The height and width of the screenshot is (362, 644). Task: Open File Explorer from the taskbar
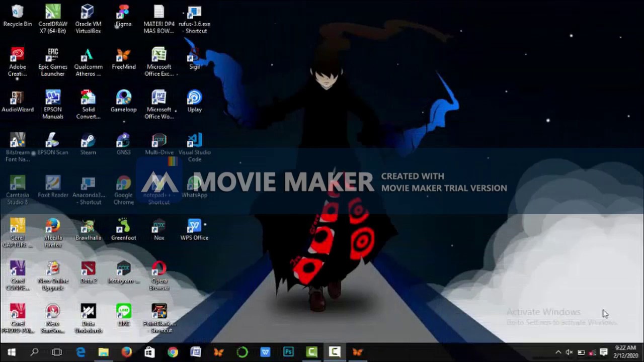tap(103, 352)
